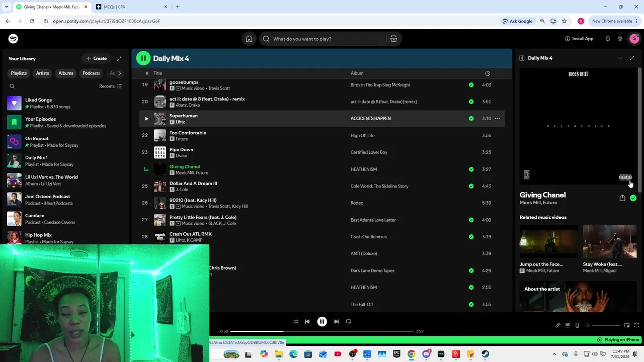Expand Now Playing view to fullscreen

point(632,58)
